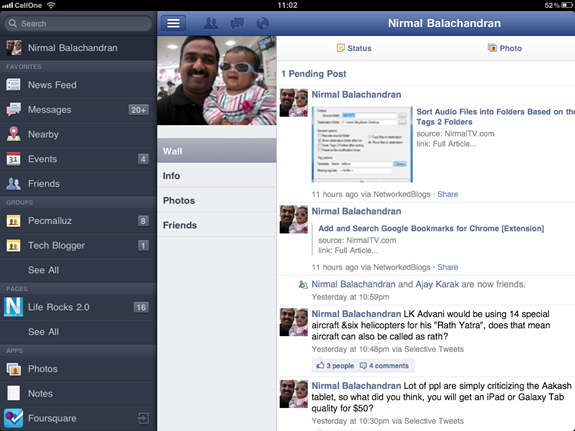Open Nirmal Balachandran profile in sidebar

pyautogui.click(x=78, y=48)
